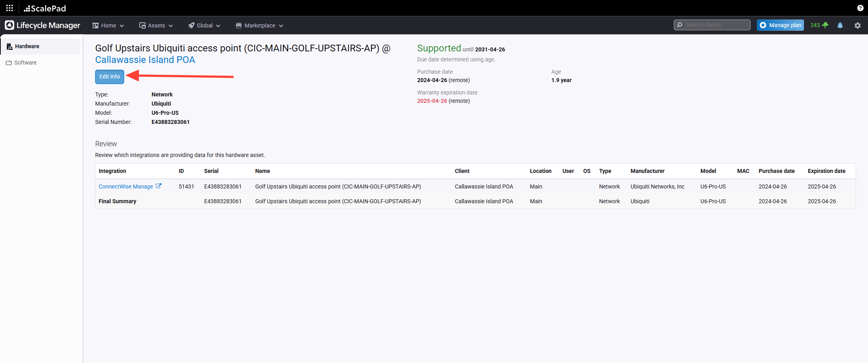The image size is (868, 363).
Task: Click the Final Summary row serial number
Action: pyautogui.click(x=222, y=201)
